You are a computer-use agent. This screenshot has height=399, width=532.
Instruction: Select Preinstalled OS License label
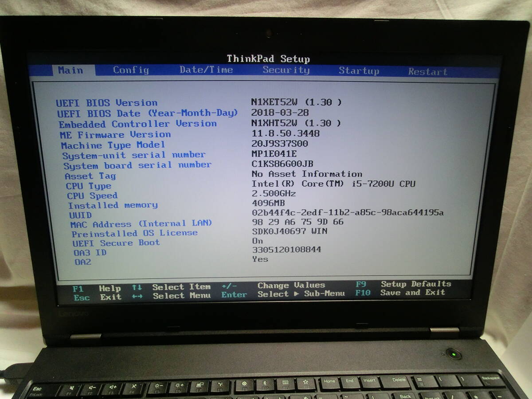tap(135, 233)
